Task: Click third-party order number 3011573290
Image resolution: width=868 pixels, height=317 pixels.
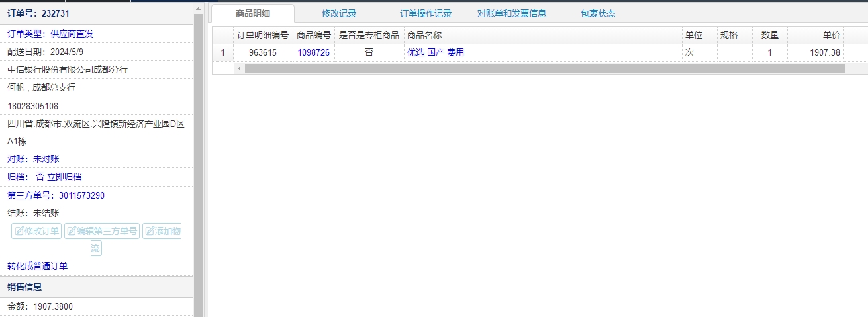Action: coord(81,195)
